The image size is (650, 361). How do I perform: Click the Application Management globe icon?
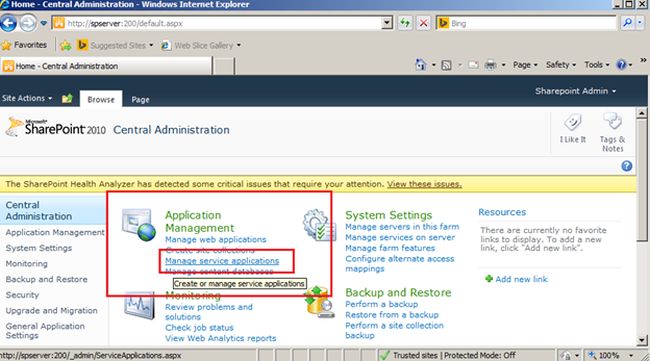click(x=138, y=225)
